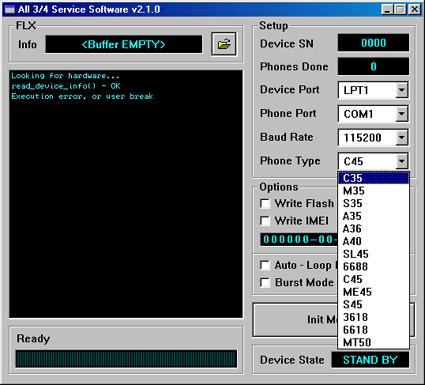Choose ME45 in the phone type list
425x385 pixels.
(x=373, y=292)
